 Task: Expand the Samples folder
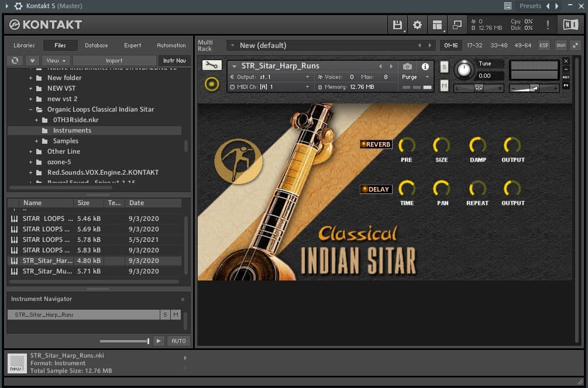click(x=37, y=141)
